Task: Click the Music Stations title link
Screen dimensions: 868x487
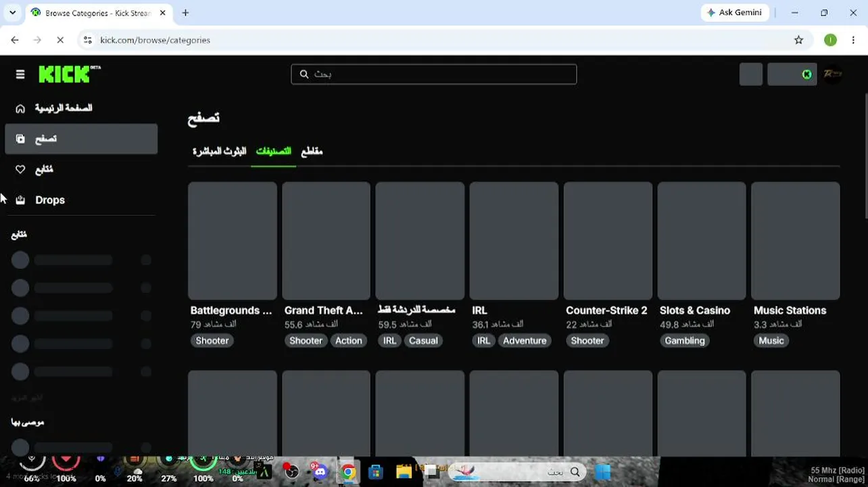Action: 790,310
